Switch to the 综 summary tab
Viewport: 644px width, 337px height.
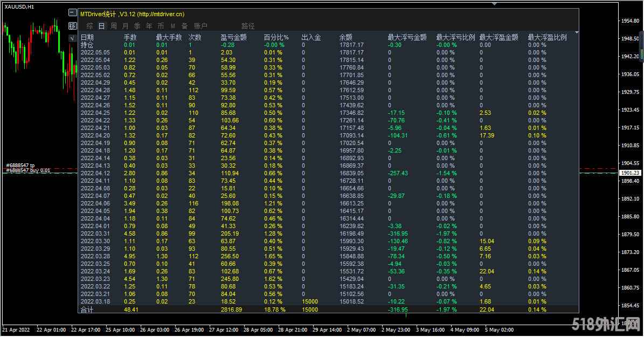(89, 26)
